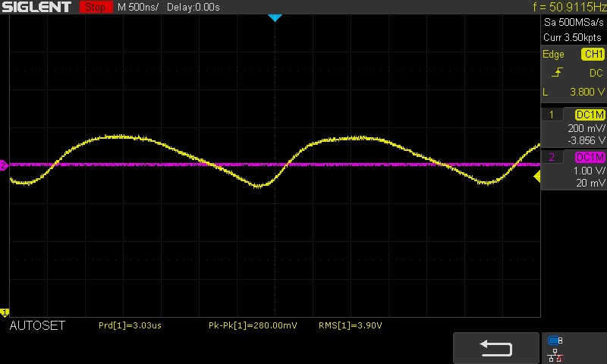Click channel 2 scale 1.00 V/ value

pos(589,171)
